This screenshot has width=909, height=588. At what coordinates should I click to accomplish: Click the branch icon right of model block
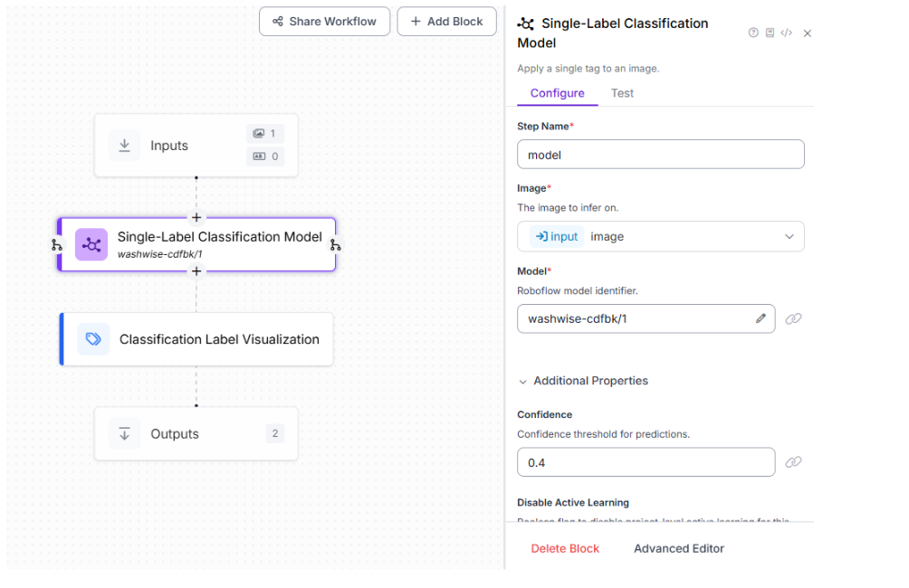[336, 245]
